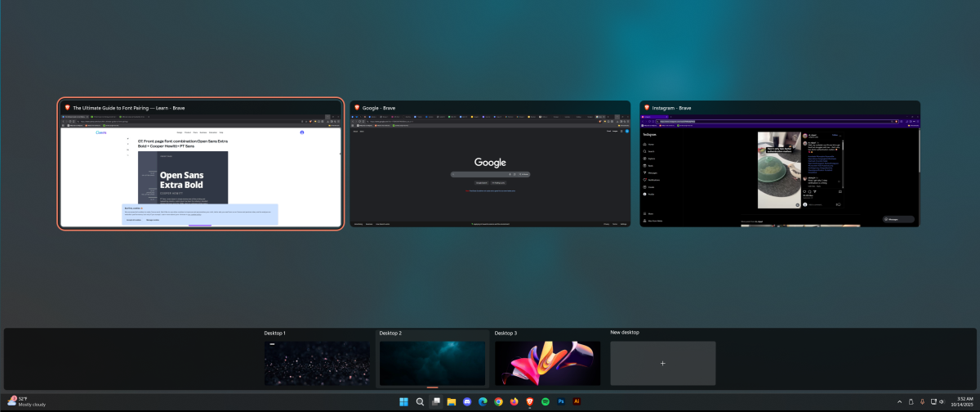Image resolution: width=980 pixels, height=412 pixels.
Task: Toggle the Task View taskbar button
Action: 435,401
